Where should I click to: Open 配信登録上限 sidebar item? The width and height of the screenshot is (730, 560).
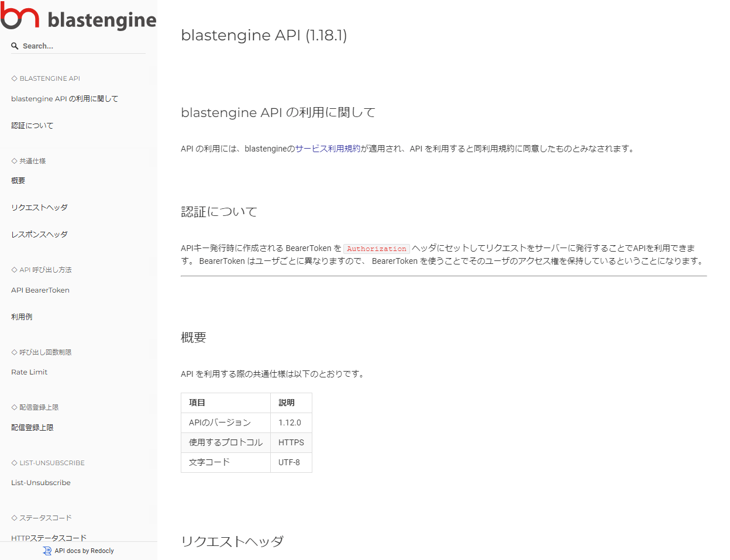(x=32, y=428)
